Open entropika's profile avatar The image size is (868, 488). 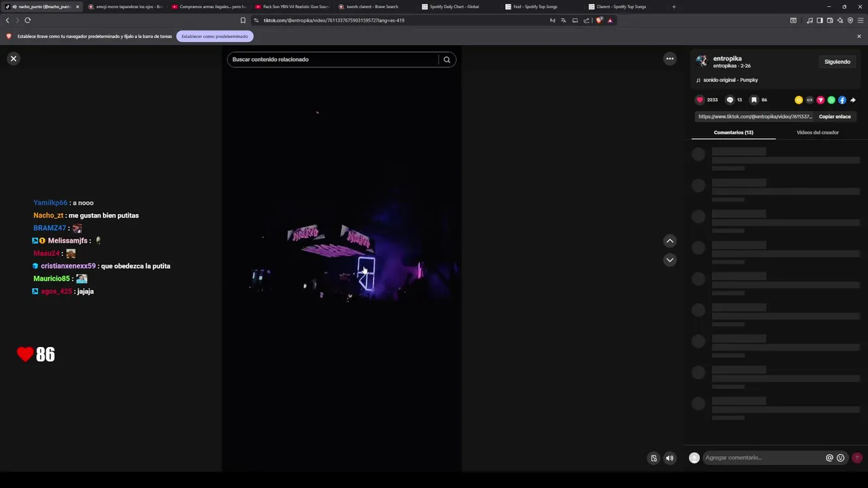[702, 62]
